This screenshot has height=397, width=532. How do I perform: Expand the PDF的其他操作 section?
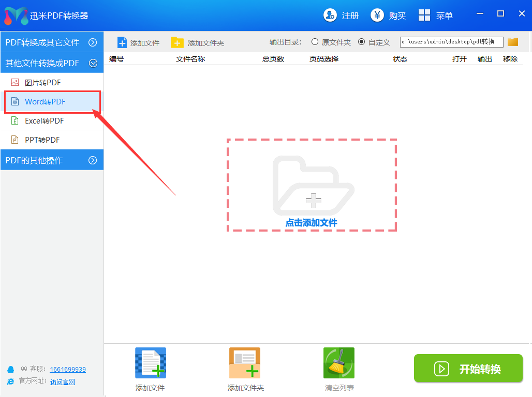click(93, 160)
